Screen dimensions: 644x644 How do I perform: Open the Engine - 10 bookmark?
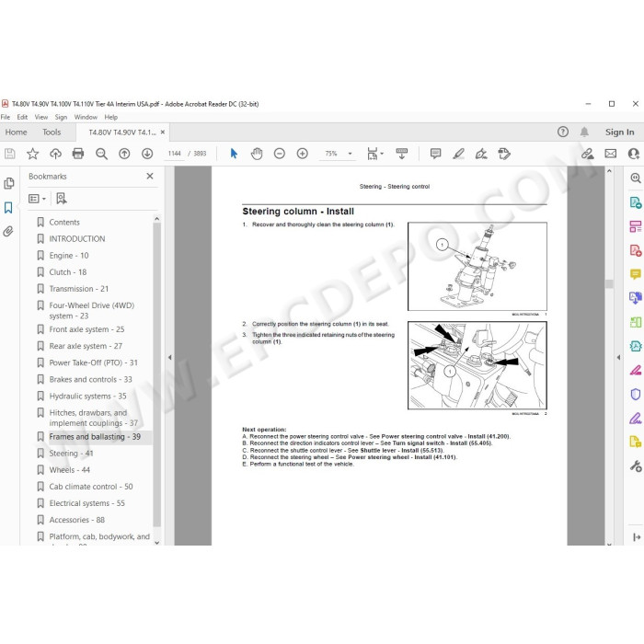pos(69,256)
